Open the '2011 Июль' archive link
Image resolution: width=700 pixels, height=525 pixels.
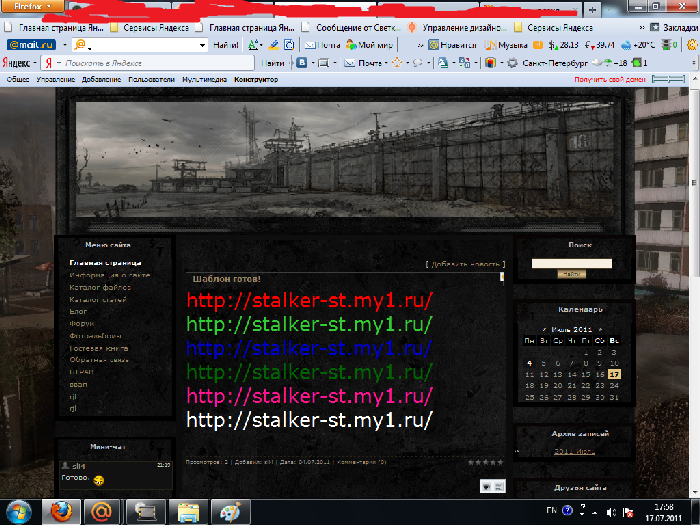(574, 451)
